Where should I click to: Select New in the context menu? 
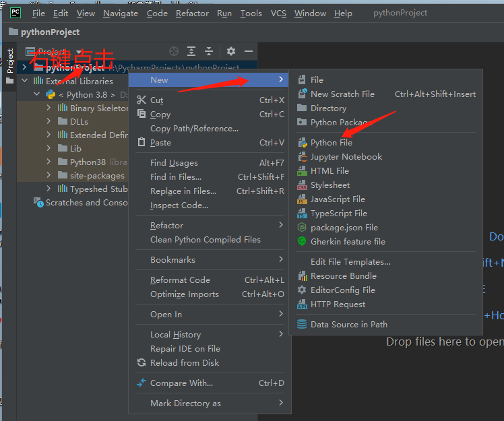click(x=209, y=79)
